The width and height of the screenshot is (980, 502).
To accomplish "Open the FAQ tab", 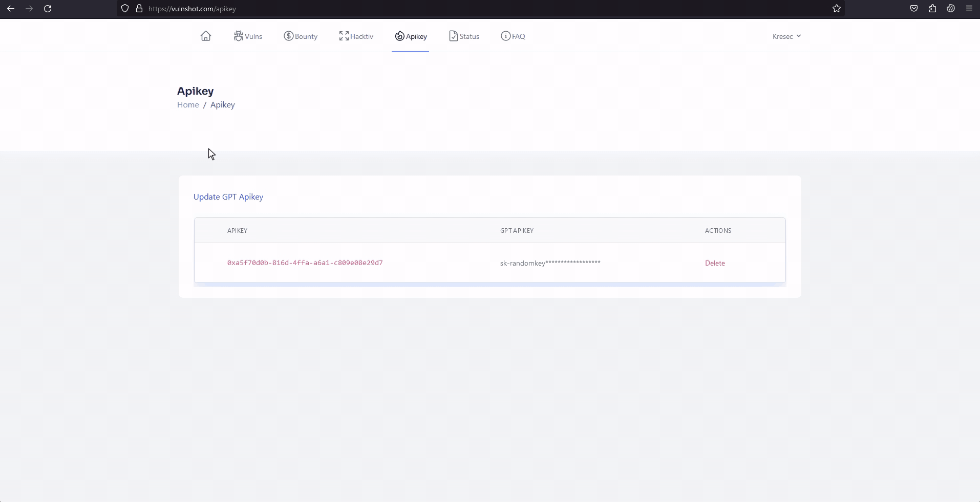I will 513,36.
